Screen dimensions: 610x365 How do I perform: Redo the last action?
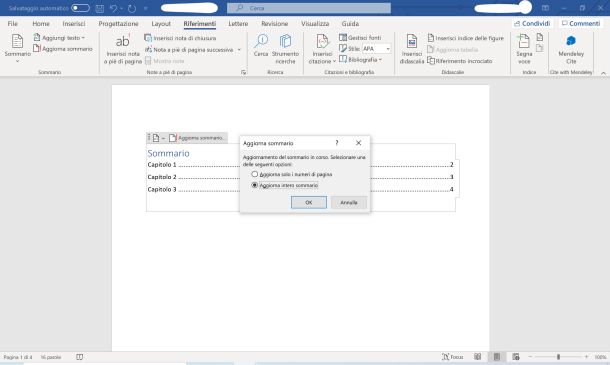click(132, 8)
